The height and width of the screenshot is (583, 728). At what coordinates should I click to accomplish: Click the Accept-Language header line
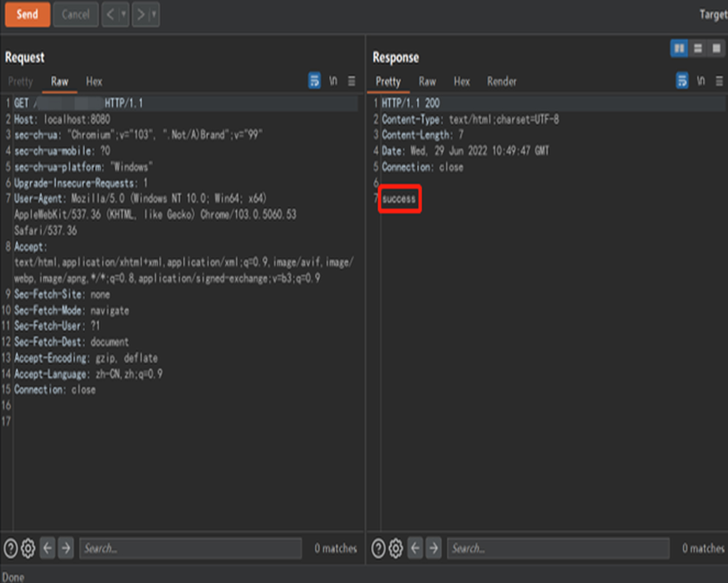pyautogui.click(x=88, y=374)
